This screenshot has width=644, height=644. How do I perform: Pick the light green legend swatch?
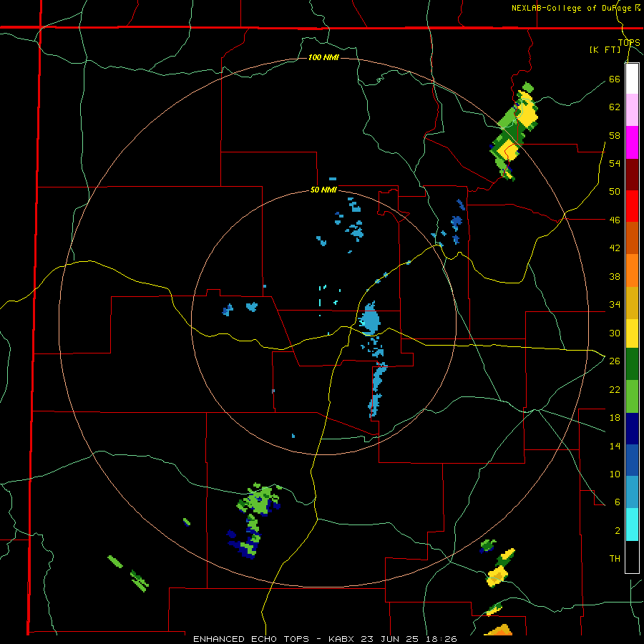tap(632, 396)
